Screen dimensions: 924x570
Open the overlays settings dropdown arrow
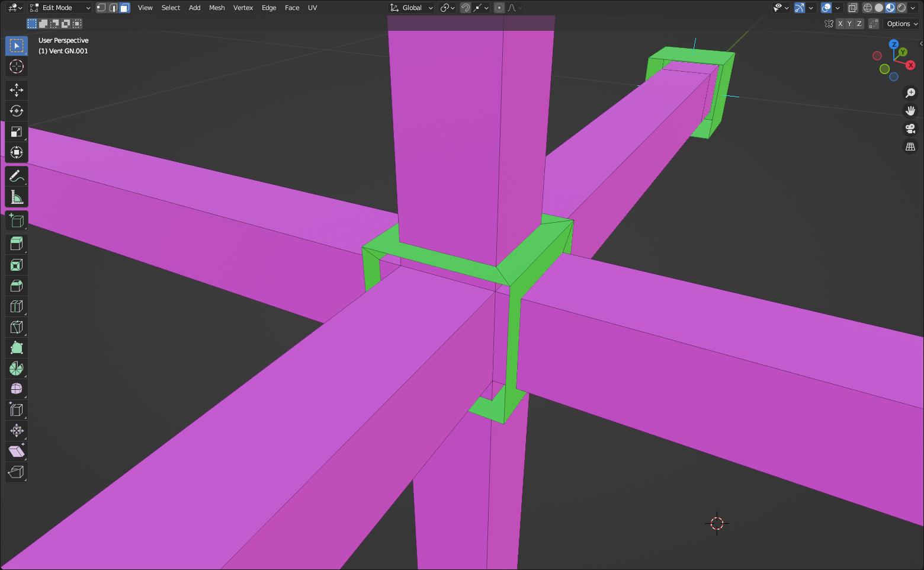pos(838,8)
